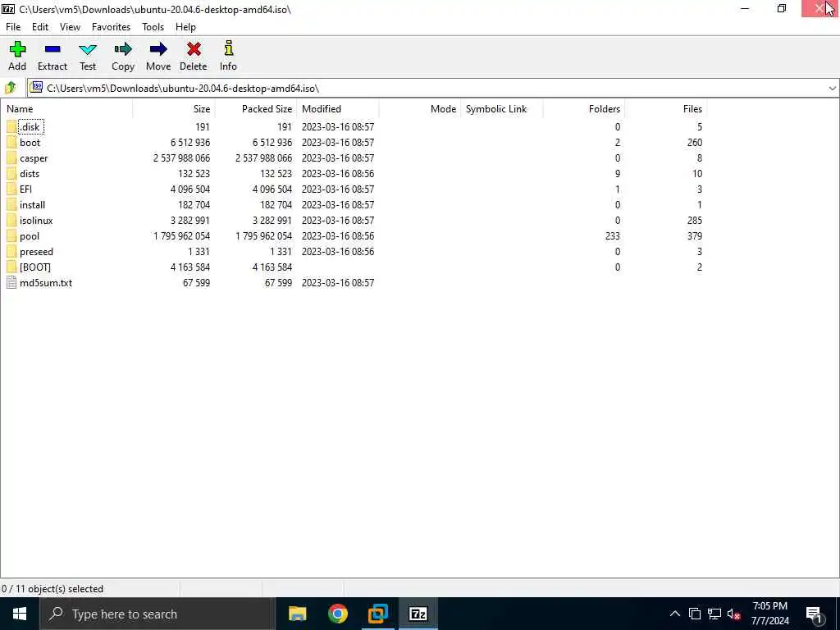Open the File menu
Screen dimensions: 840x630
tap(13, 27)
